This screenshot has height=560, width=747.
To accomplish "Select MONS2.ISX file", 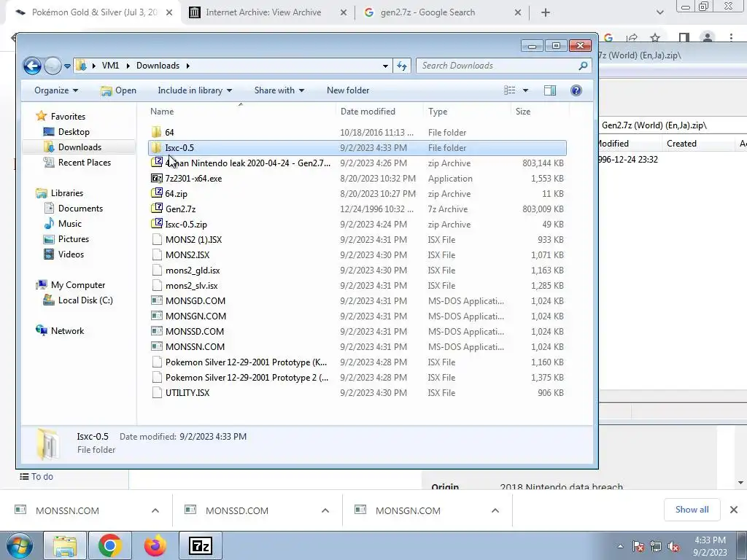I will coord(357,254).
